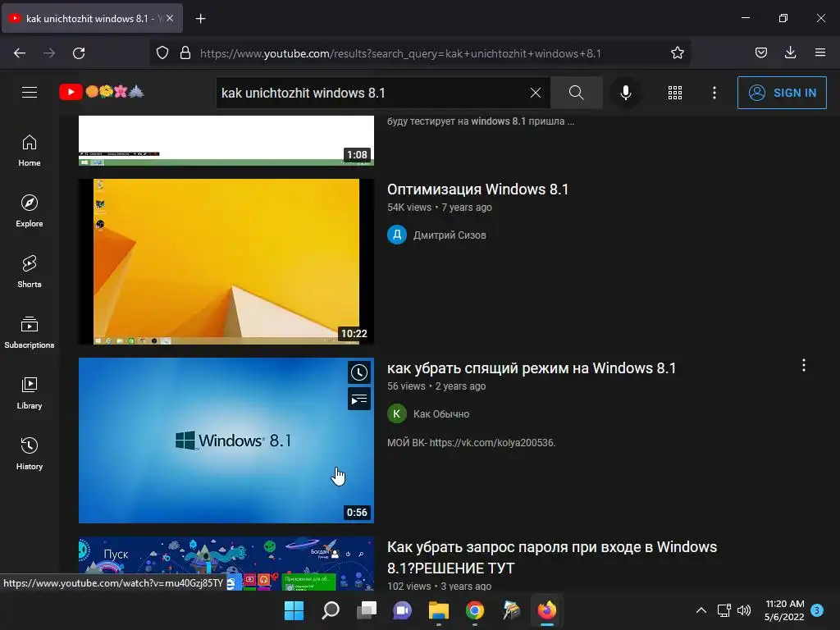Open Windows Start menu
The image size is (840, 630).
point(294,610)
